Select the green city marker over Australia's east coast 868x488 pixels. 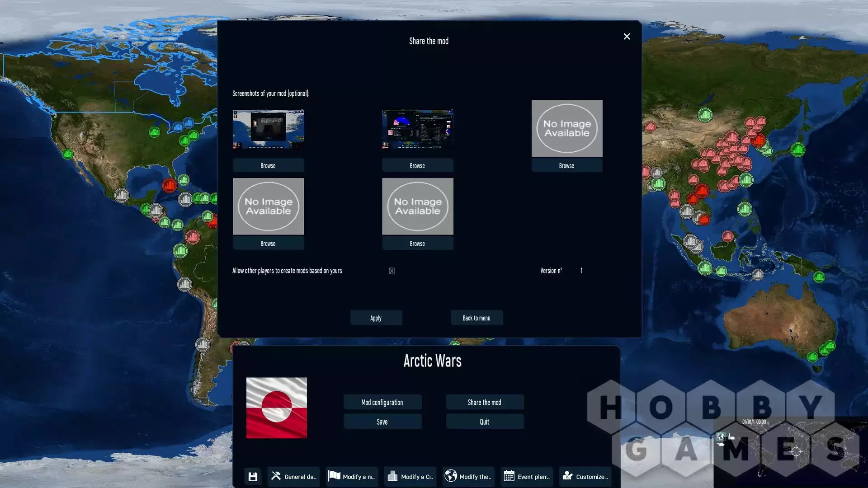pyautogui.click(x=830, y=346)
